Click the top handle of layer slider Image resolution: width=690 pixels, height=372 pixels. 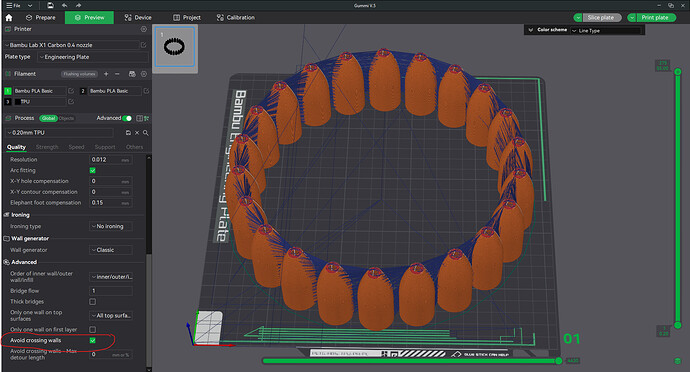point(678,71)
